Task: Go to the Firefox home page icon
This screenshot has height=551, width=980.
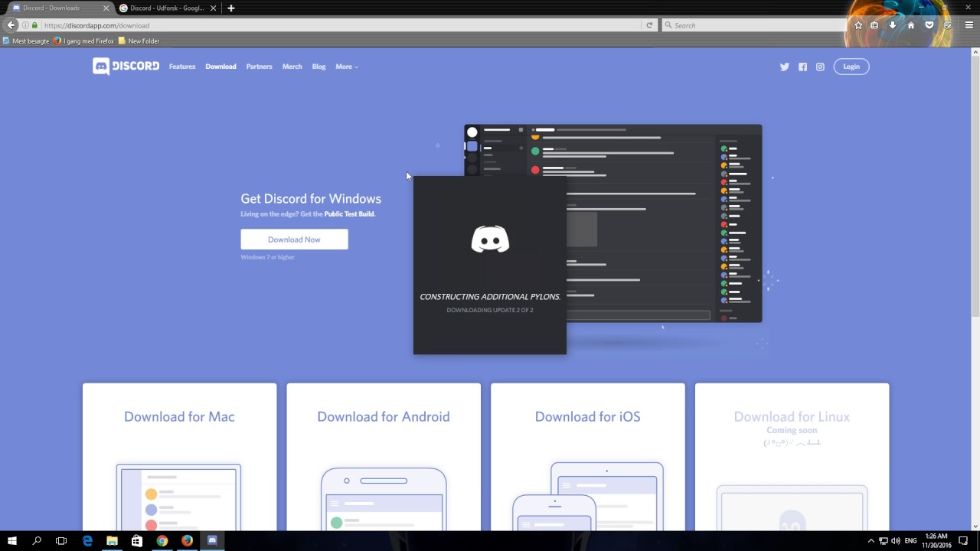Action: tap(911, 25)
